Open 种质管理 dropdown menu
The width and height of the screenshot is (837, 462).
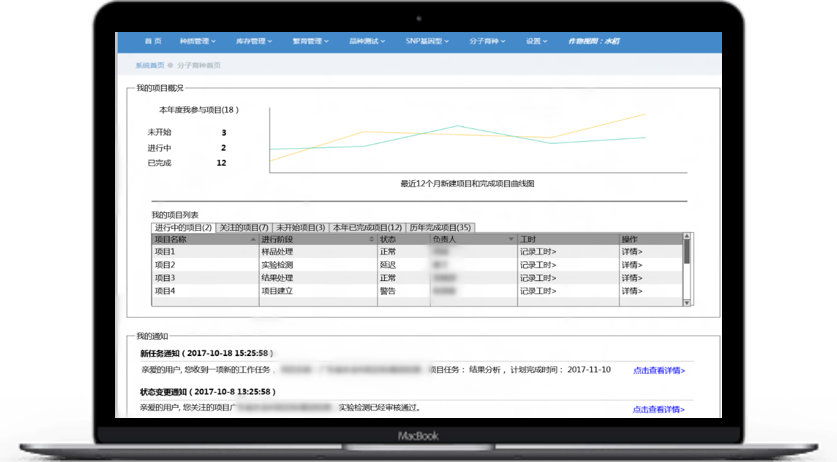(196, 41)
